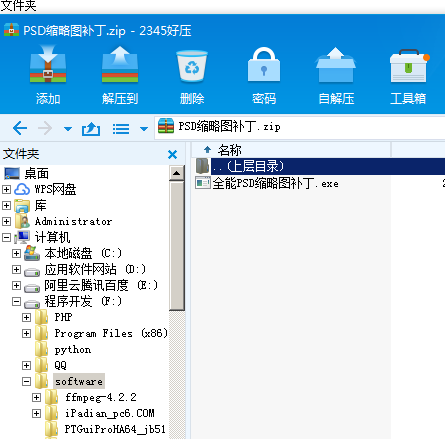
Task: Click the 解压到 (Extract to) icon
Action: click(x=120, y=65)
